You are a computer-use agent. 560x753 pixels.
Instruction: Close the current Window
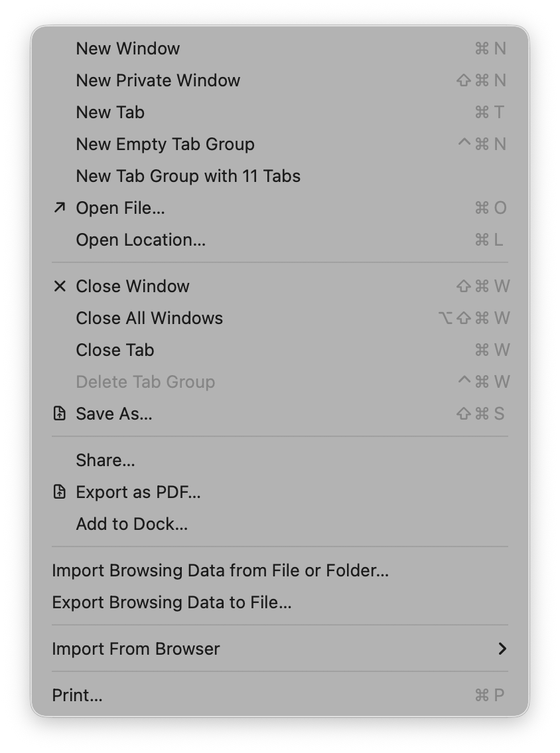tap(133, 286)
